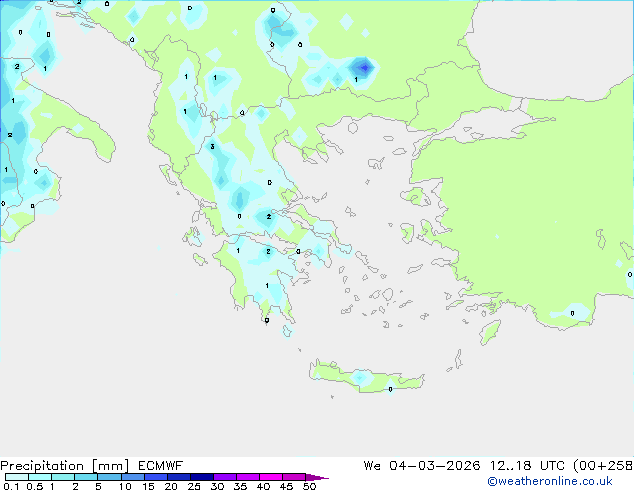This screenshot has height=490, width=634.
Task: Click the legend value '25' label
Action: tap(194, 486)
